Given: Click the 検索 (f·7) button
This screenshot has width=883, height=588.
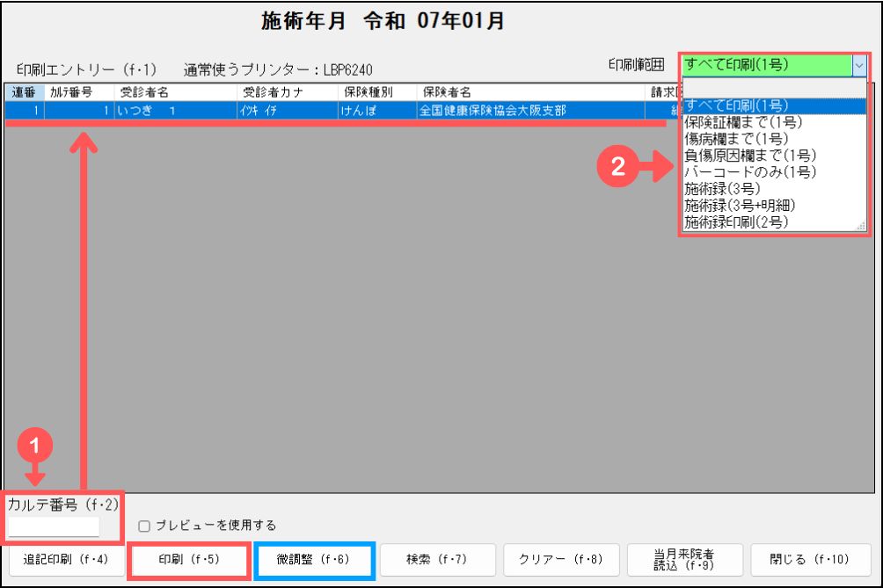Looking at the screenshot, I should [x=437, y=559].
